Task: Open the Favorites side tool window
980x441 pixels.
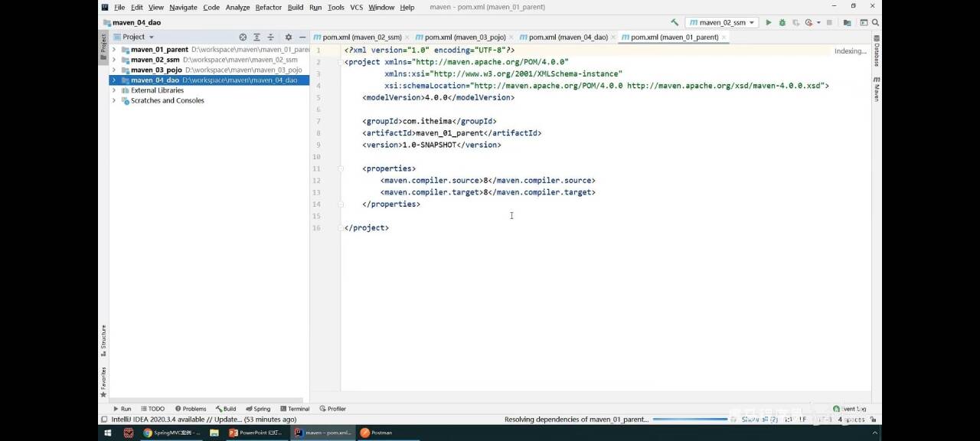Action: coord(103,381)
